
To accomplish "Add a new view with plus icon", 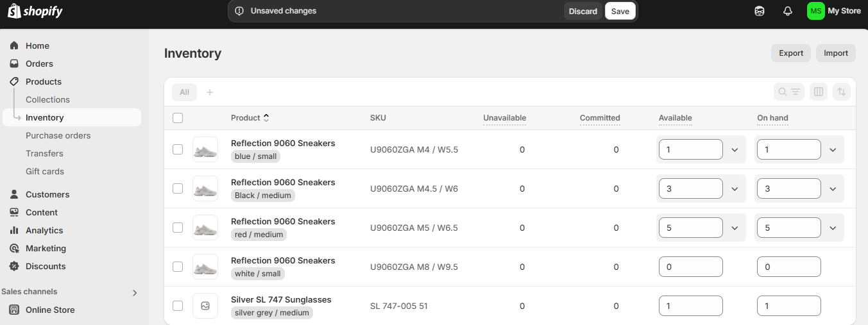I will click(x=210, y=92).
